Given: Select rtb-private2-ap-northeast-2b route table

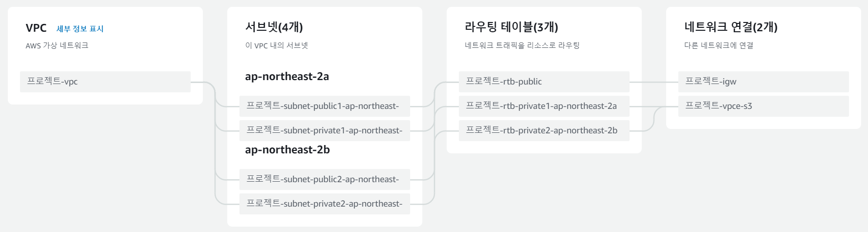Looking at the screenshot, I should click(x=544, y=130).
